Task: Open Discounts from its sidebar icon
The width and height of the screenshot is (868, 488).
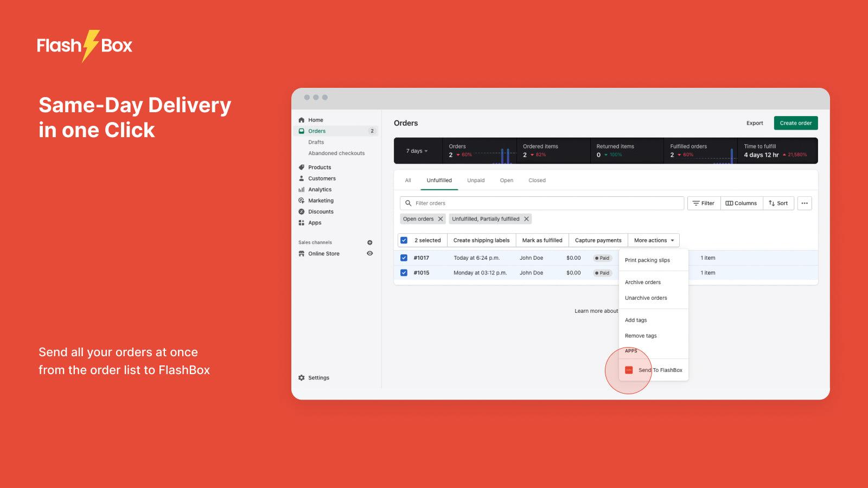Action: pos(302,211)
